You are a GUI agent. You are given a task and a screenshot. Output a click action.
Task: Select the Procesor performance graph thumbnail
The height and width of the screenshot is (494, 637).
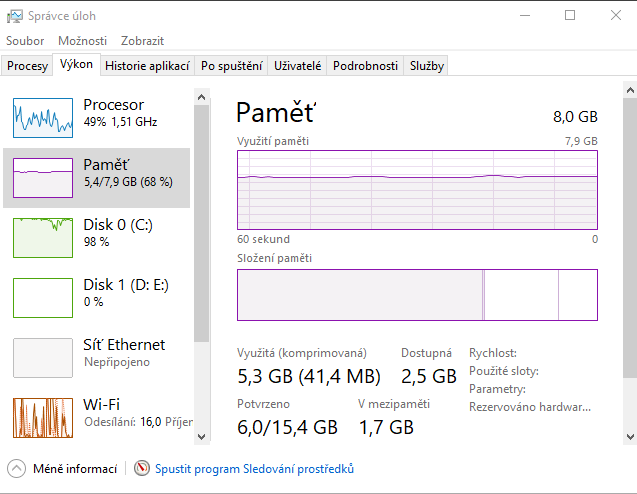tap(43, 117)
